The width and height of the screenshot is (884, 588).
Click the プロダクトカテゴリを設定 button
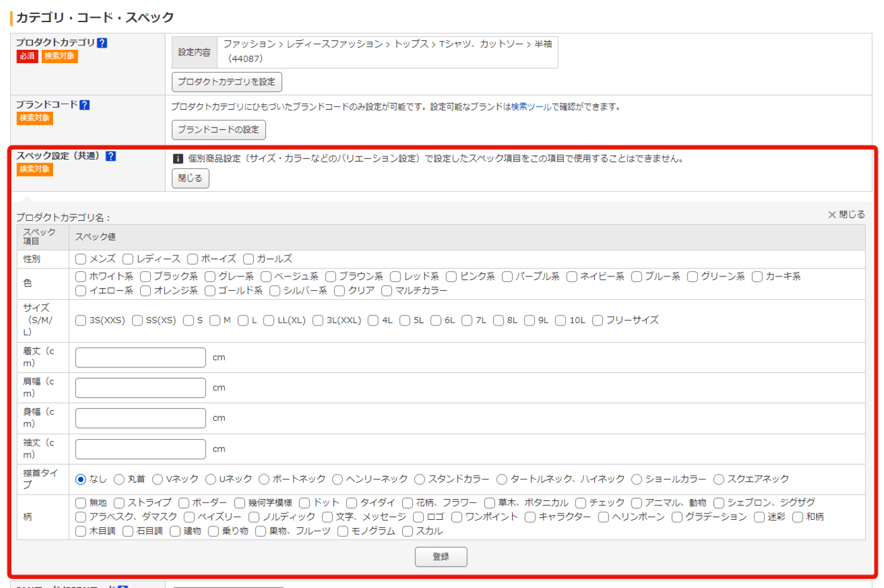[227, 82]
